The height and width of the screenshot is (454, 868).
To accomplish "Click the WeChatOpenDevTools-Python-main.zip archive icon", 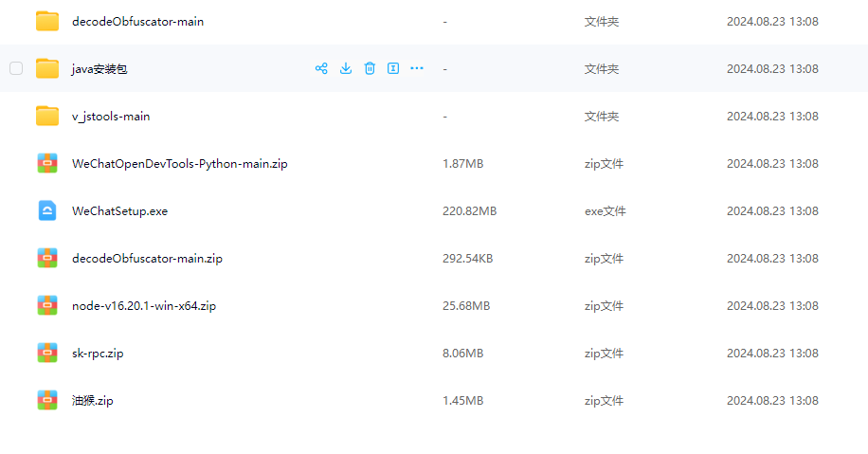I will pyautogui.click(x=47, y=163).
